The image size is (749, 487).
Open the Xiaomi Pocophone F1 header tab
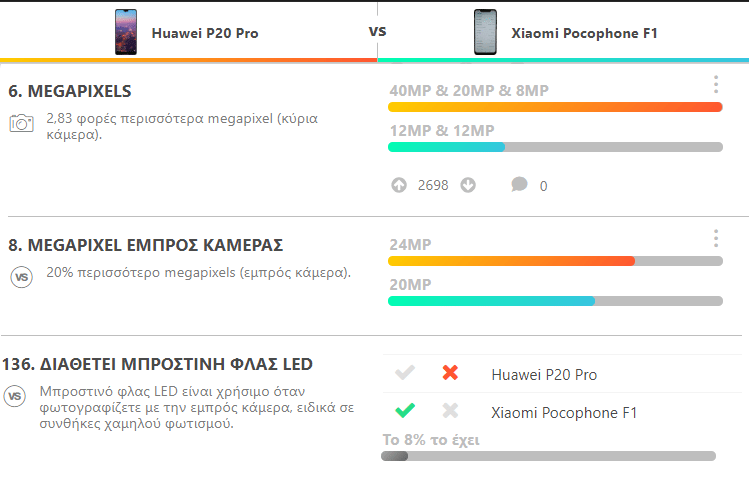(563, 32)
